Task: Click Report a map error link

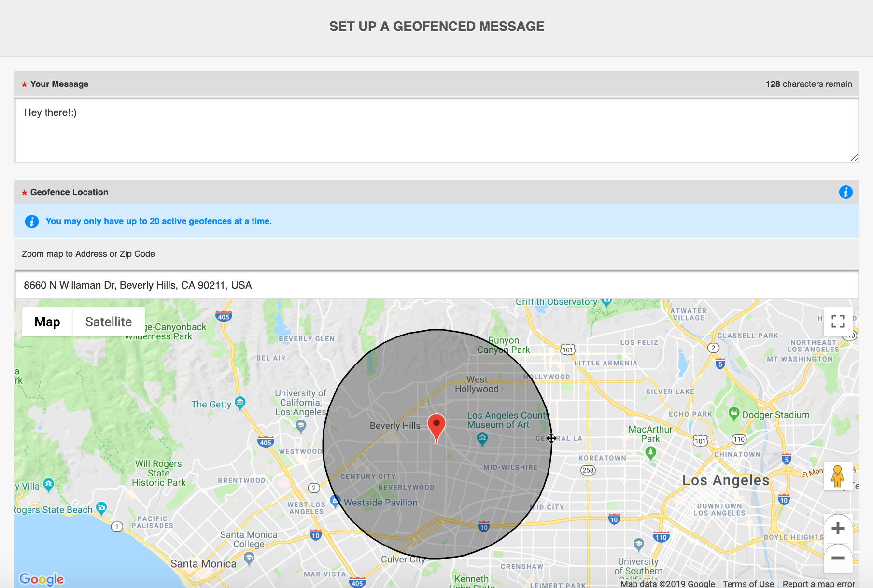Action: [x=818, y=584]
